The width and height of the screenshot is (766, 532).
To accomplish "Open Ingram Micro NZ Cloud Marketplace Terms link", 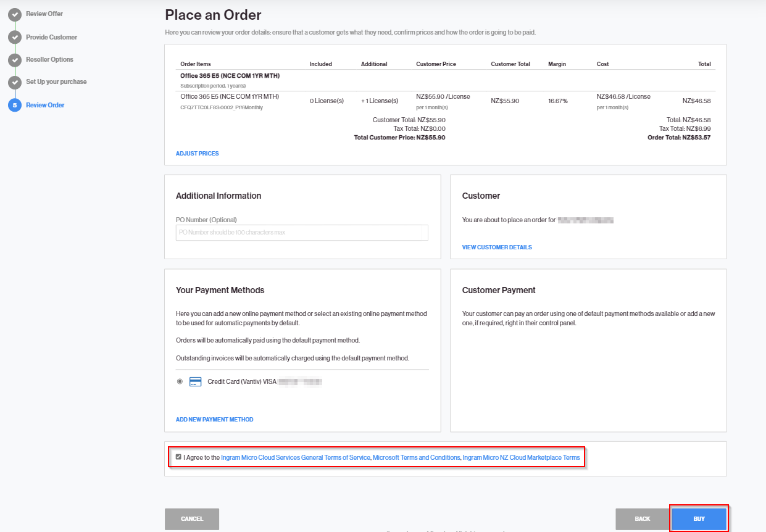I will (521, 458).
